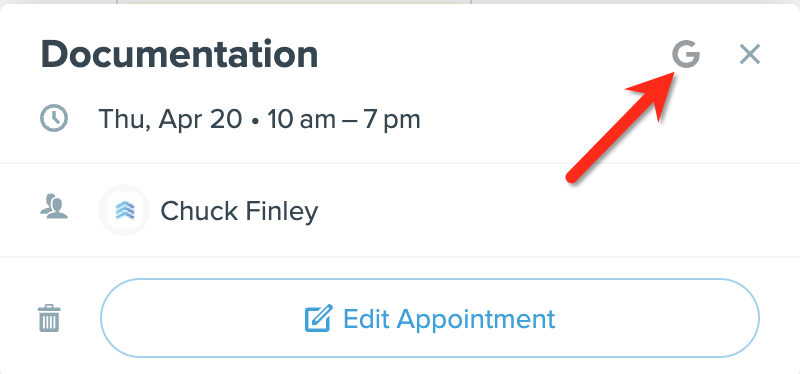Click the attendees people icon
Image resolution: width=800 pixels, height=374 pixels.
[54, 209]
